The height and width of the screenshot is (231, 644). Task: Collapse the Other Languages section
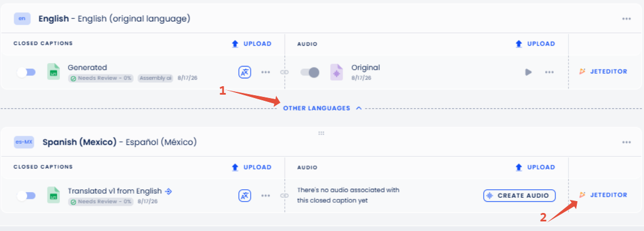(x=322, y=108)
